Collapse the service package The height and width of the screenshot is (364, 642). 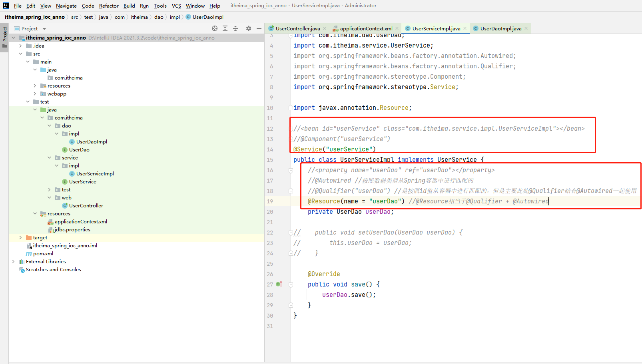click(49, 157)
